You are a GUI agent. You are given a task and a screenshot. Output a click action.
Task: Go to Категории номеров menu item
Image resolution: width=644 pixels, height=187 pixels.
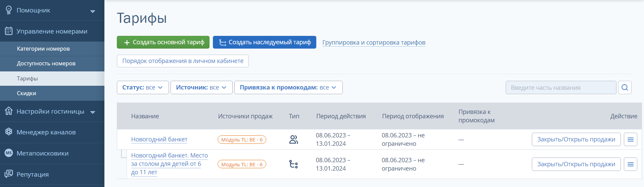[43, 49]
